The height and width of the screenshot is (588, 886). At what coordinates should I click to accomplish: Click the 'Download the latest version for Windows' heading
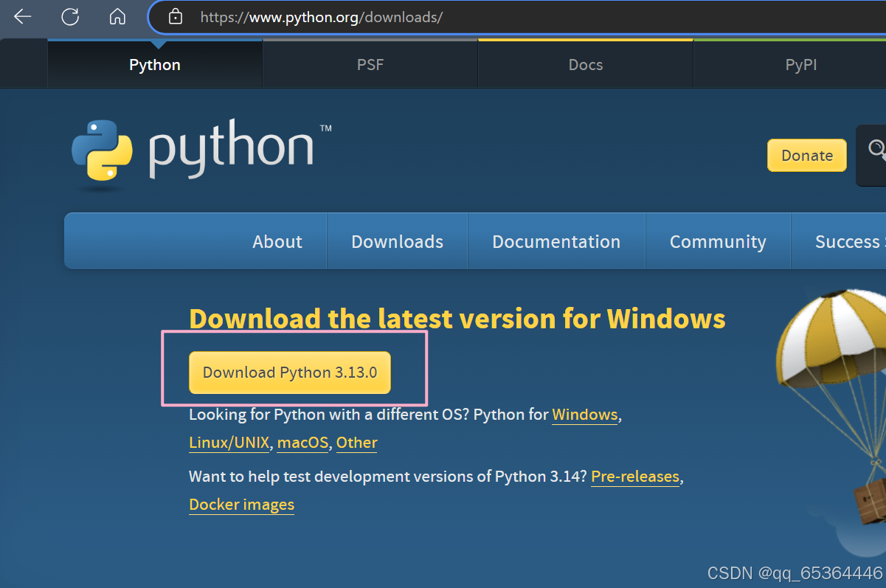click(x=457, y=319)
